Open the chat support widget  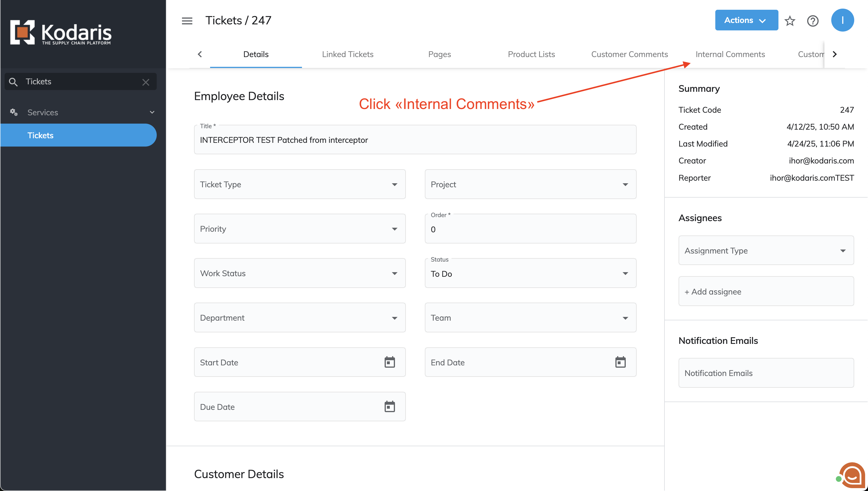point(852,476)
